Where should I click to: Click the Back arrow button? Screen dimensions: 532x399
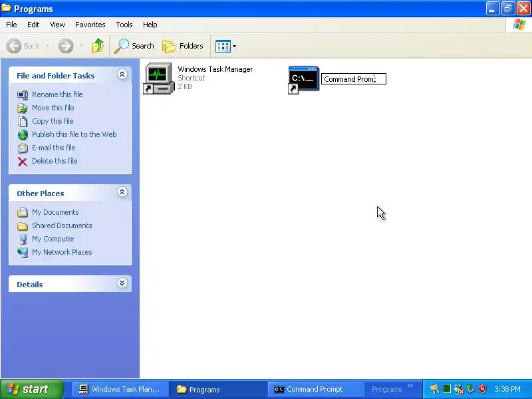[x=14, y=46]
